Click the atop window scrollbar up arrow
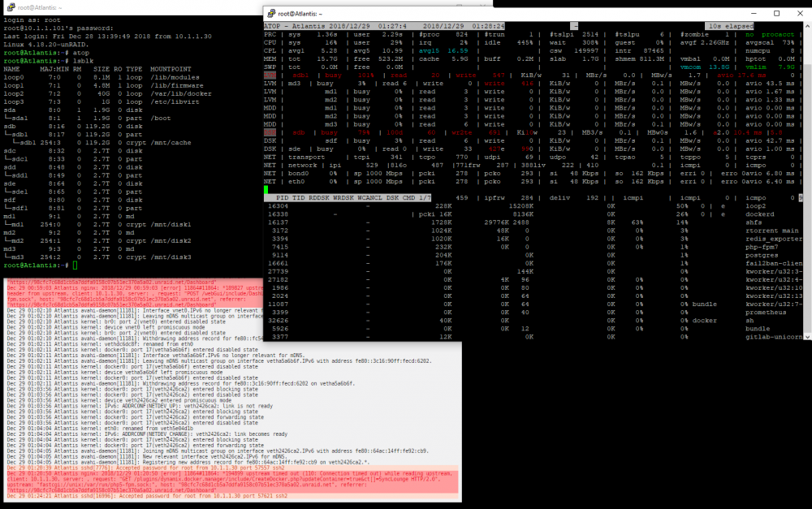This screenshot has height=509, width=812. pyautogui.click(x=807, y=25)
